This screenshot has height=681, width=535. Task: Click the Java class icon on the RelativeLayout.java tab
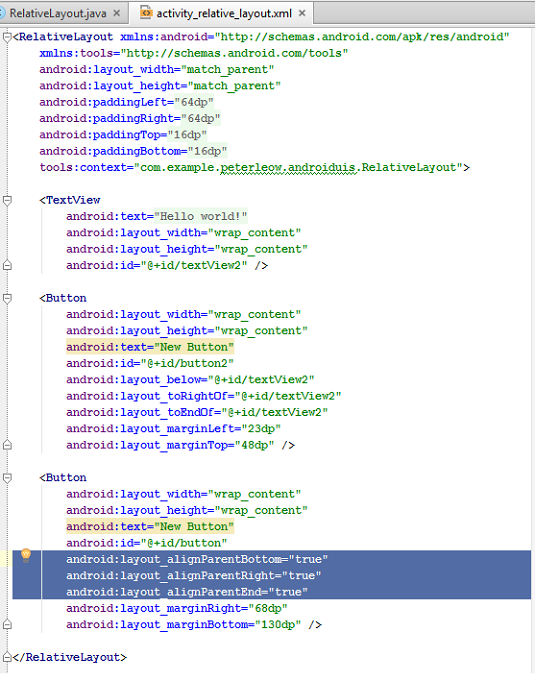point(2,13)
